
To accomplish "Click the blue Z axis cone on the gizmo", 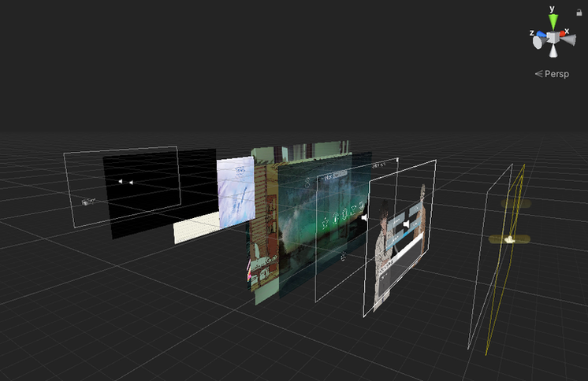I will (x=541, y=35).
